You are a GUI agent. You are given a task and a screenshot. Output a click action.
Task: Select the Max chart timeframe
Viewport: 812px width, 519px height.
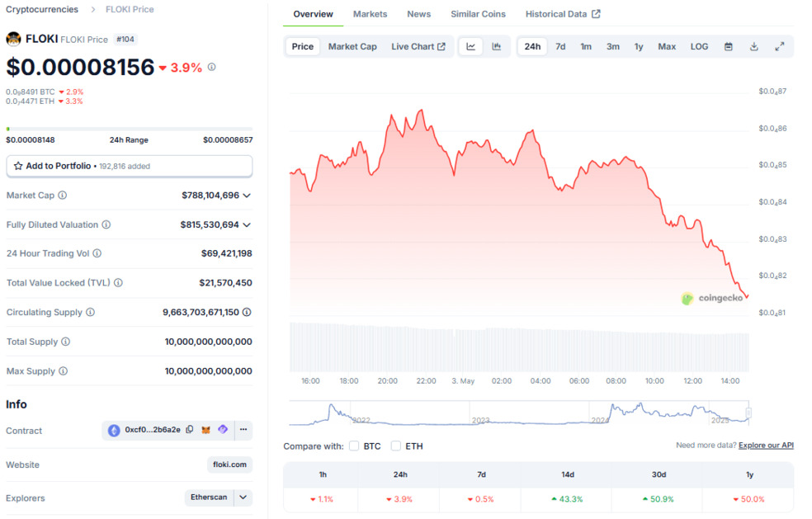[x=667, y=46]
